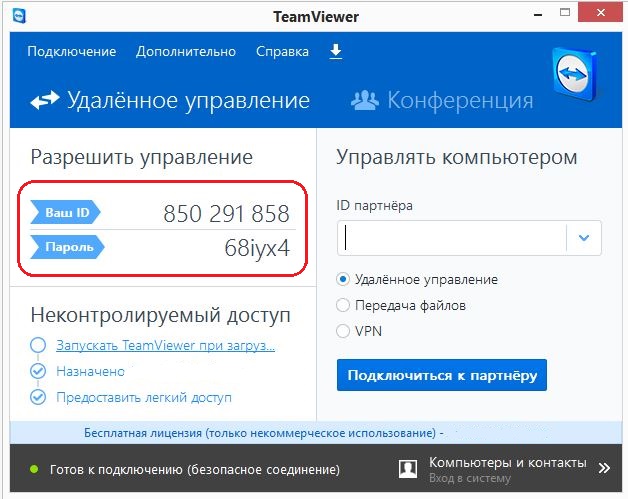Click the password value 68iyx4
Image resolution: width=628 pixels, height=499 pixels.
pyautogui.click(x=257, y=248)
